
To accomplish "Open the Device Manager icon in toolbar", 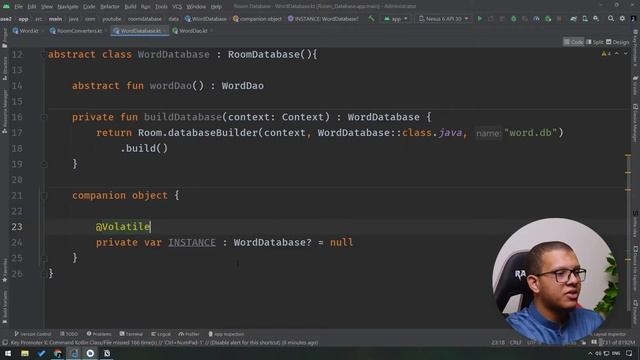I will coord(585,19).
